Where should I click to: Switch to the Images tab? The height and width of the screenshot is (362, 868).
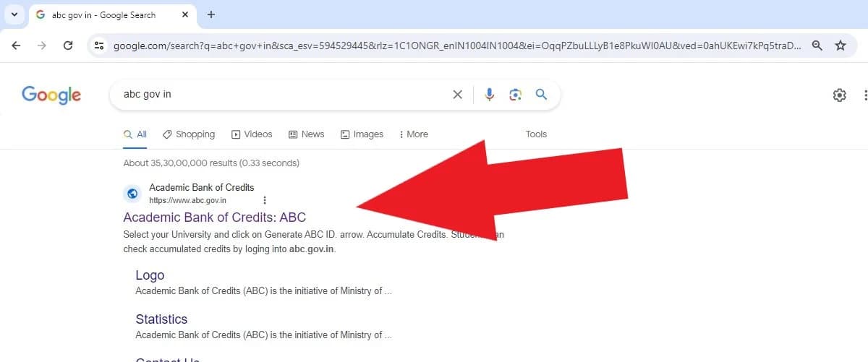pyautogui.click(x=362, y=134)
